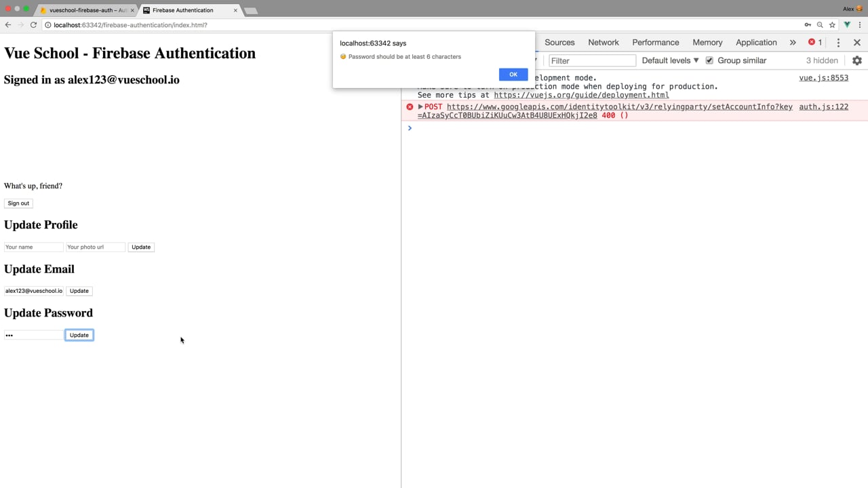This screenshot has width=868, height=488.
Task: Click the 3 hidden messages text
Action: 822,60
